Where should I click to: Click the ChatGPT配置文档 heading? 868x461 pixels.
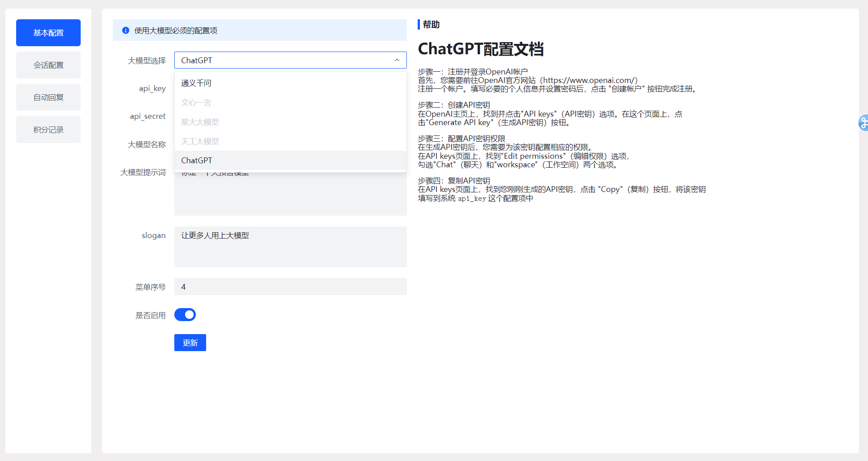point(480,49)
